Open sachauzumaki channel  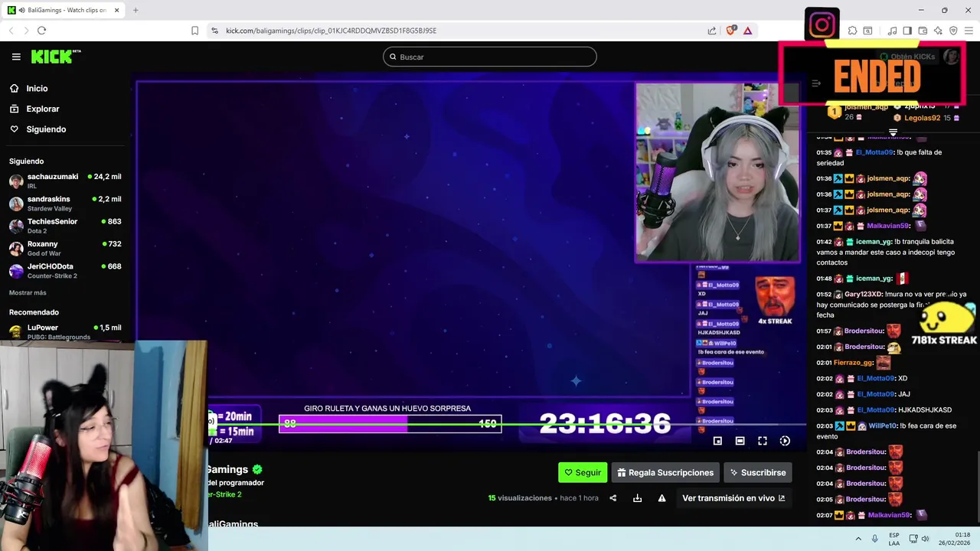point(65,181)
